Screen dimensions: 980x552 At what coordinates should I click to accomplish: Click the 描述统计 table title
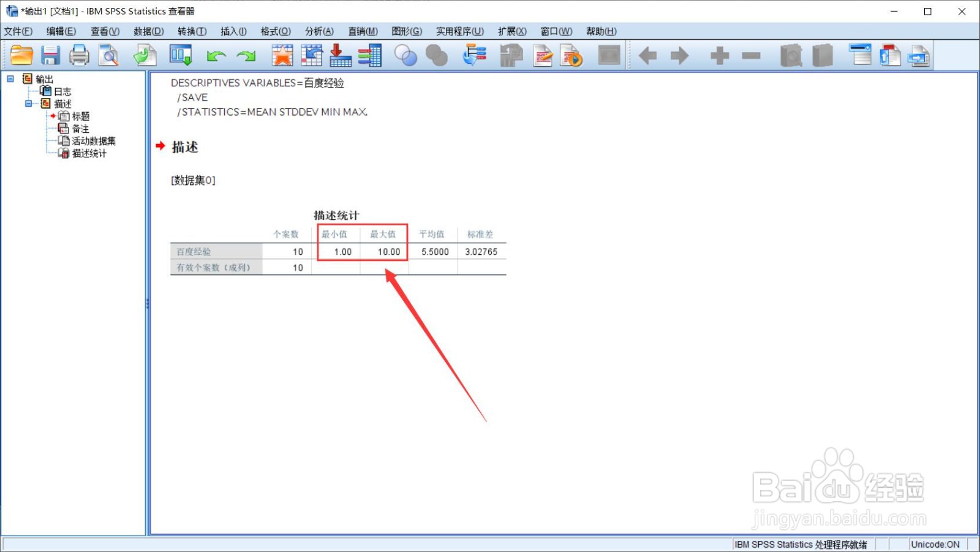336,215
